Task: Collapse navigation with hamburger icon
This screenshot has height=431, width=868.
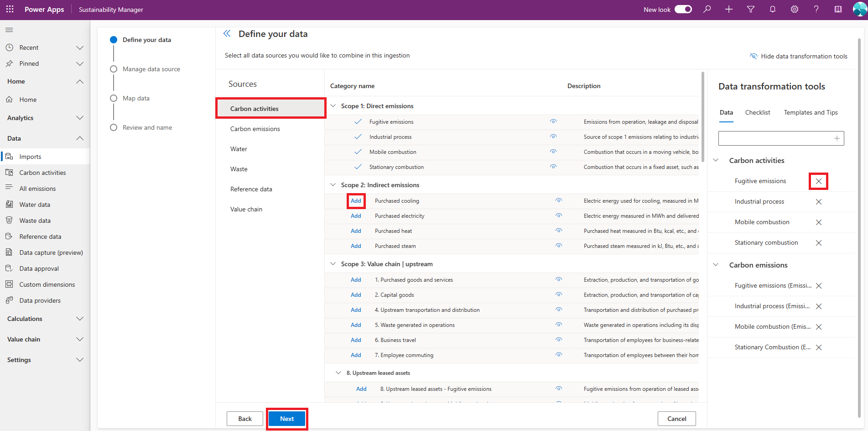Action: (9, 30)
